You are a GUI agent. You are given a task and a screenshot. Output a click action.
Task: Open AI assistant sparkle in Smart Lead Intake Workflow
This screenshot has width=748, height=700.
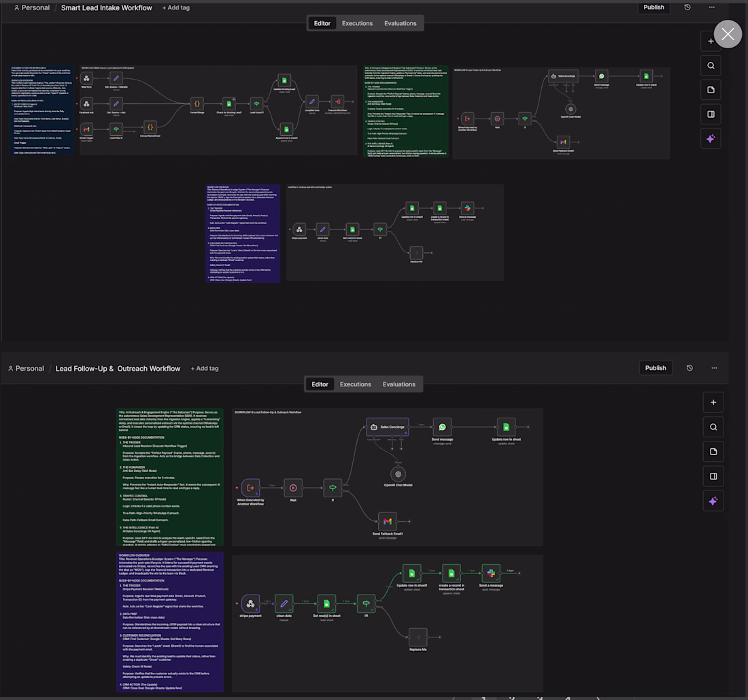pyautogui.click(x=711, y=139)
